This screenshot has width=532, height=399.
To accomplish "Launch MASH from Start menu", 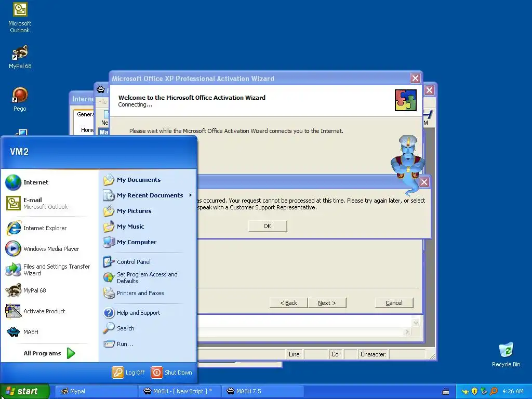I will tap(49, 332).
